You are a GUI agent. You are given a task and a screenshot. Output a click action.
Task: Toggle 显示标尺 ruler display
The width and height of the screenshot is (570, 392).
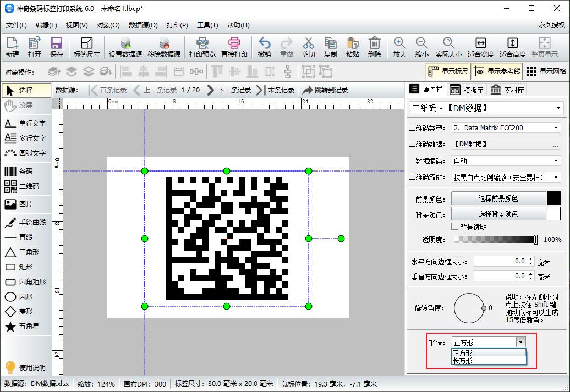tap(447, 71)
